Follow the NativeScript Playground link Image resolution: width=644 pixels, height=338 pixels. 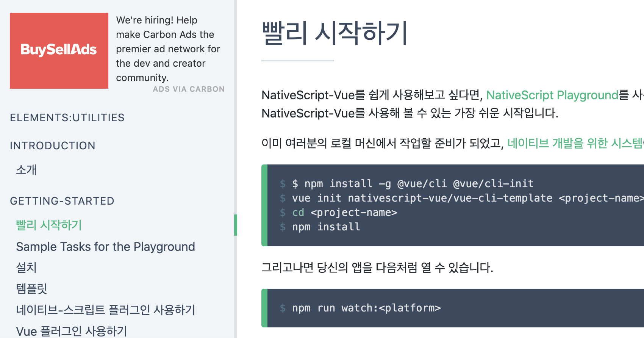[552, 95]
